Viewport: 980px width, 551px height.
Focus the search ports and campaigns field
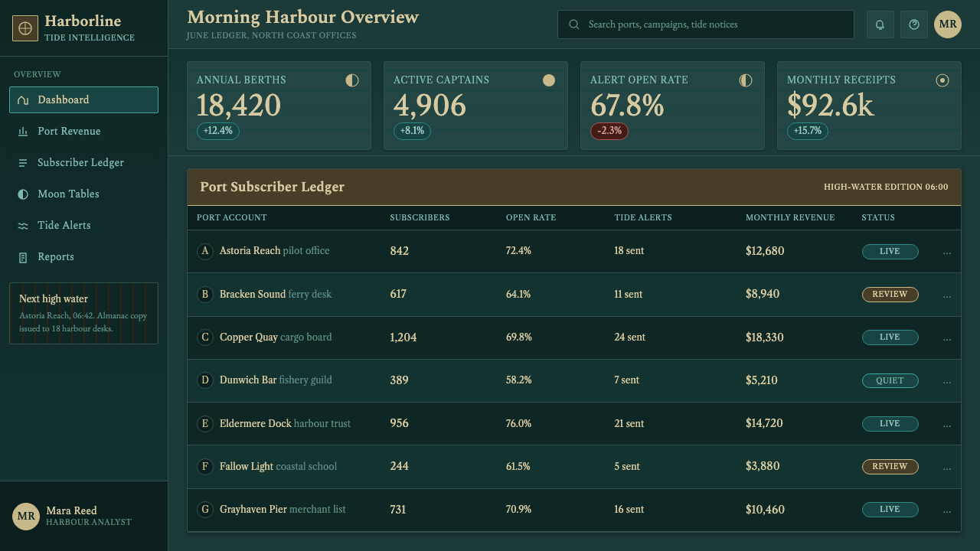point(705,24)
